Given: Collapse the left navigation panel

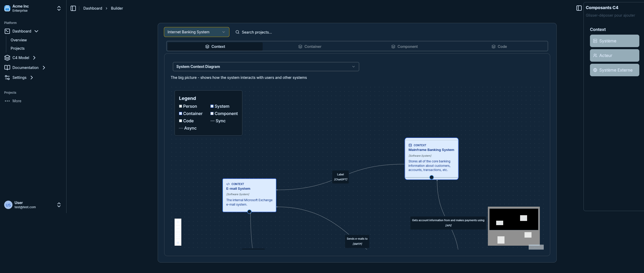Looking at the screenshot, I should coord(73,8).
